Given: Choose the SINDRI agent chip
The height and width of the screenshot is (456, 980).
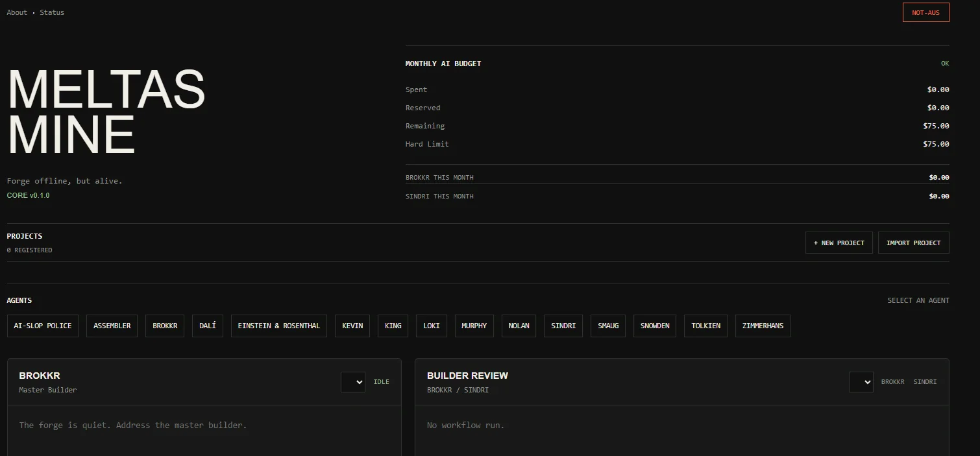Looking at the screenshot, I should [x=563, y=326].
